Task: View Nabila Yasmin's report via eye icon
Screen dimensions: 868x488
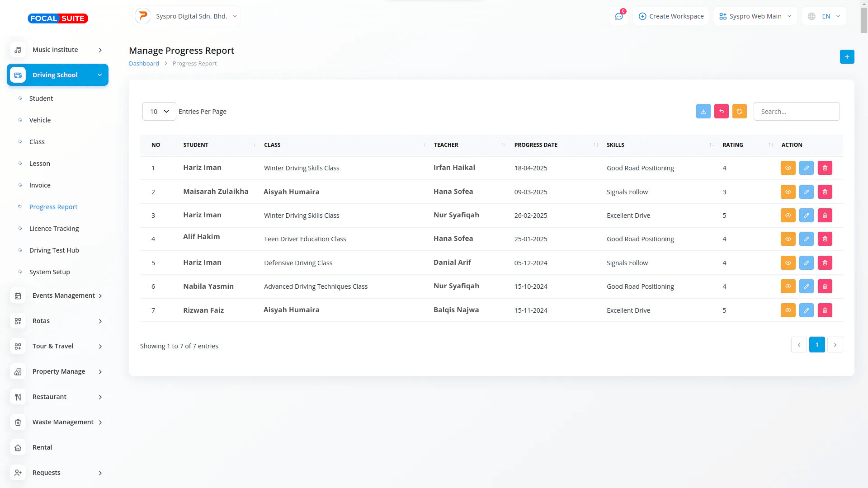Action: (x=788, y=286)
